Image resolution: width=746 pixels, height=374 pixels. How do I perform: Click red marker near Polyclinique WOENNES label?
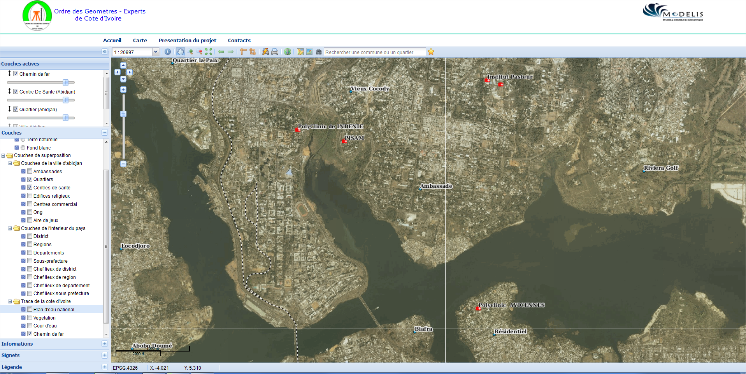click(478, 309)
